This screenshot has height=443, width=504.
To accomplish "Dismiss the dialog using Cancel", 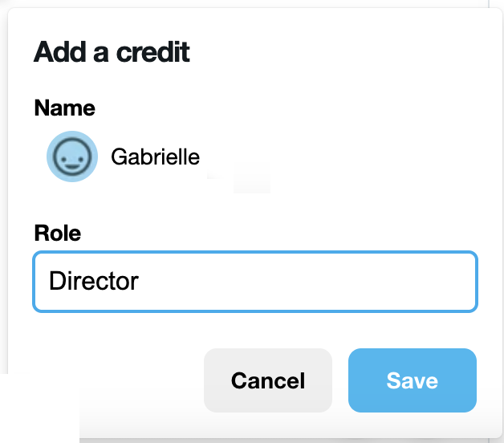I will pyautogui.click(x=267, y=380).
